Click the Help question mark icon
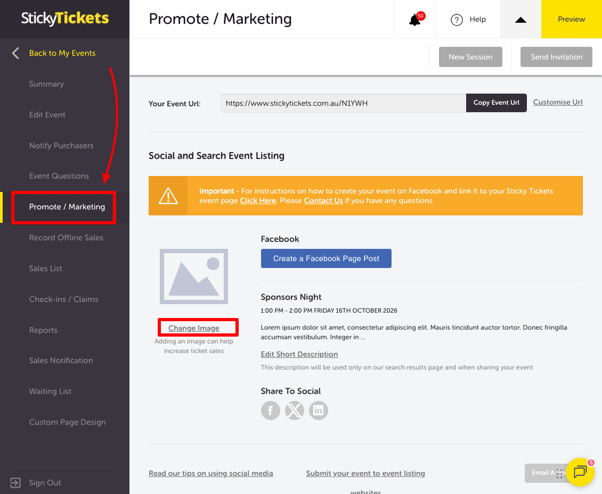The width and height of the screenshot is (602, 494). point(456,20)
